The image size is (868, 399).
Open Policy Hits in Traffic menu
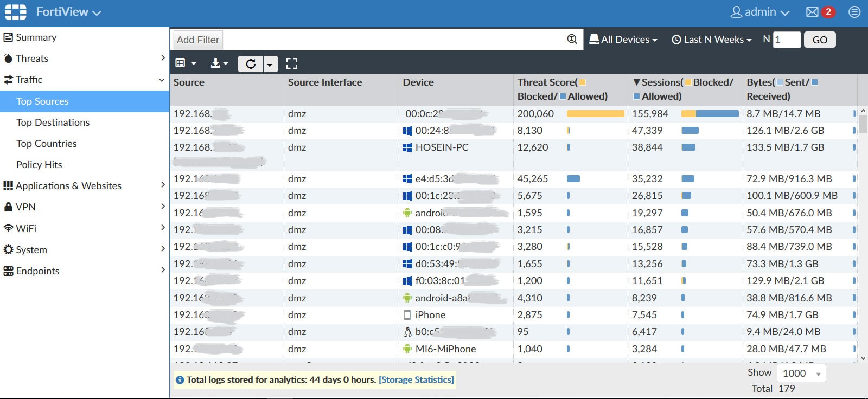click(x=39, y=165)
